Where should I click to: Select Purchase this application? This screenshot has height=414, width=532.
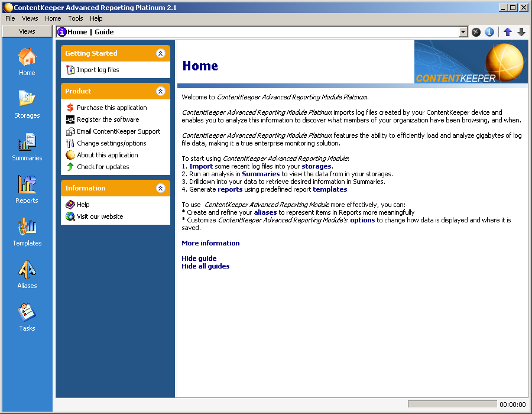(x=112, y=108)
